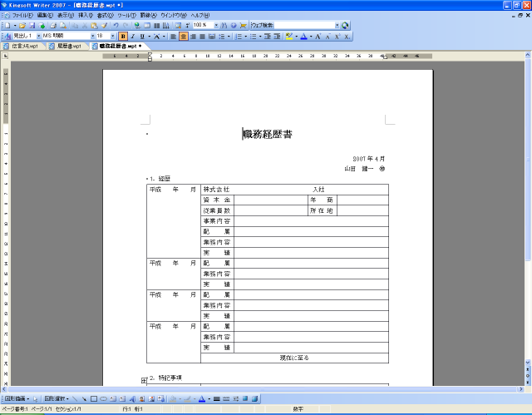Image resolution: width=532 pixels, height=415 pixels.
Task: Click the numbered list icon
Action: [239, 37]
